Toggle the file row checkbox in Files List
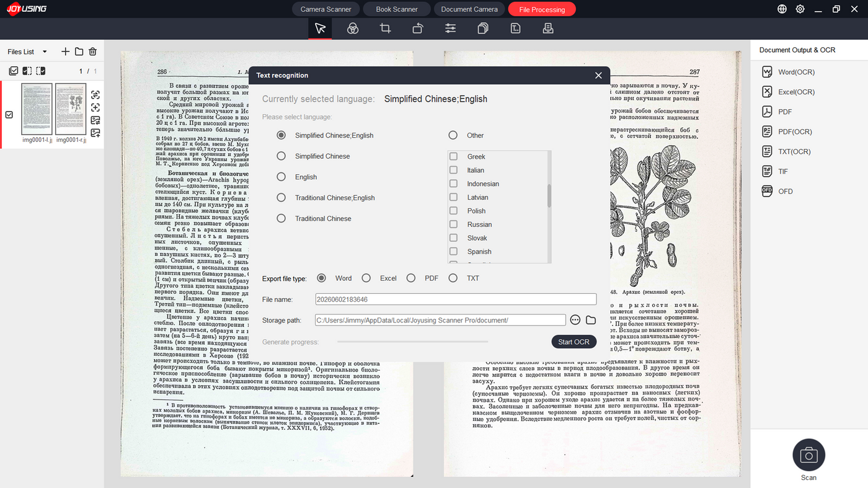868x488 pixels. click(x=9, y=115)
